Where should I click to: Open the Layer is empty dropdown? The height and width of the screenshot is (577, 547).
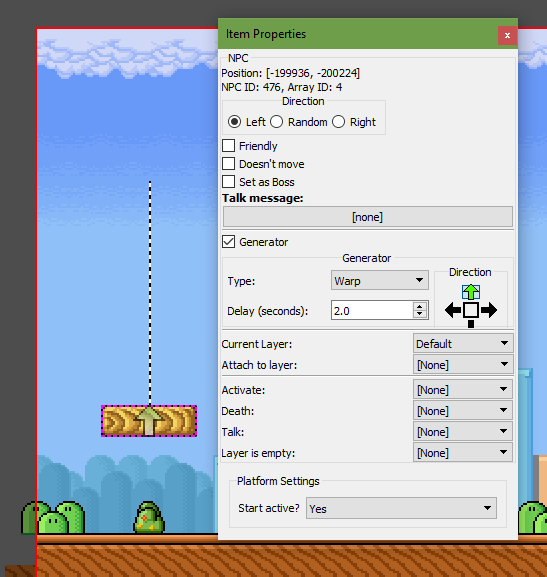(463, 453)
